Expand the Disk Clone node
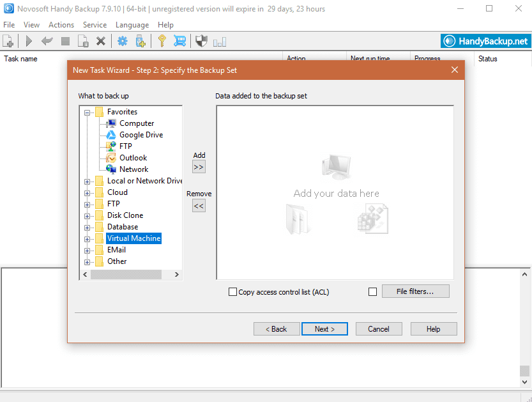The image size is (532, 402). click(87, 216)
